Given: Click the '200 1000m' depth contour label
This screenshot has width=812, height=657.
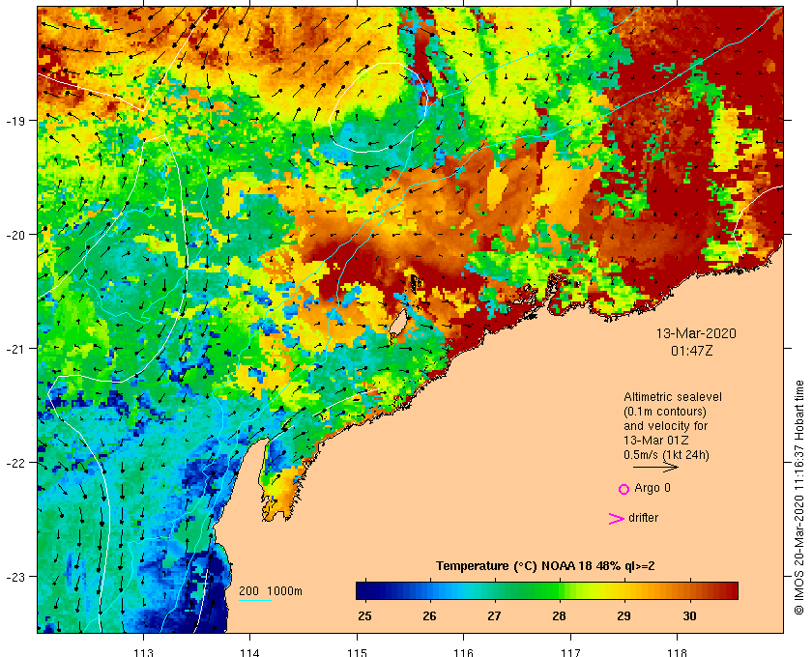Looking at the screenshot, I should (271, 591).
